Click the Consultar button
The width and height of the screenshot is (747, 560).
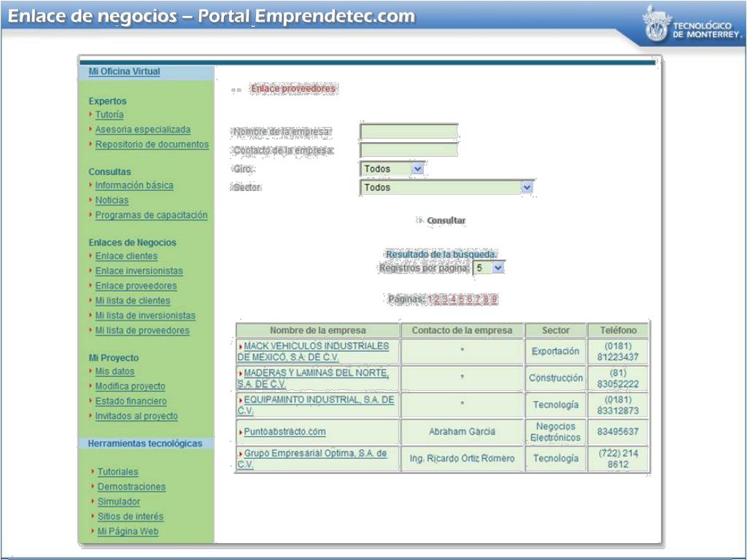point(446,220)
